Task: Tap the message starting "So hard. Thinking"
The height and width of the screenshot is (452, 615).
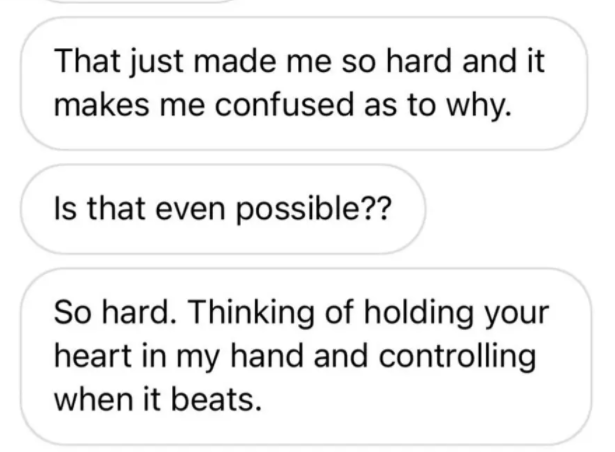Action: (300, 356)
